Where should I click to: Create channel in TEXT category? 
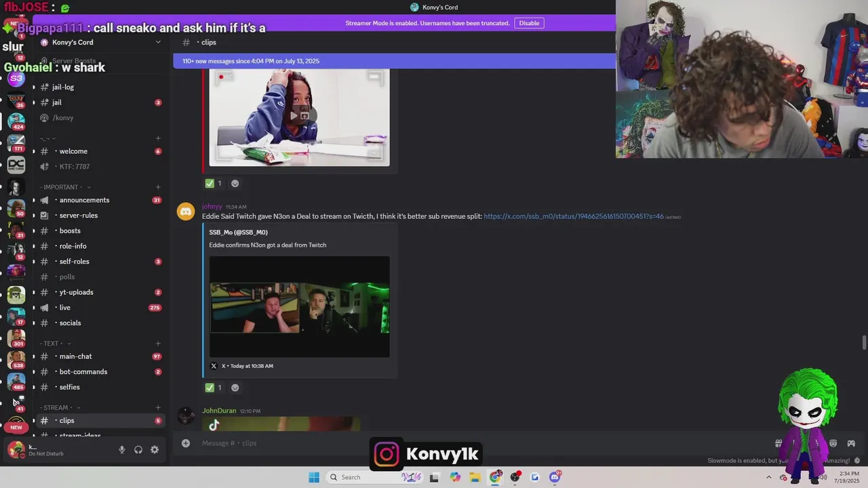tap(158, 344)
